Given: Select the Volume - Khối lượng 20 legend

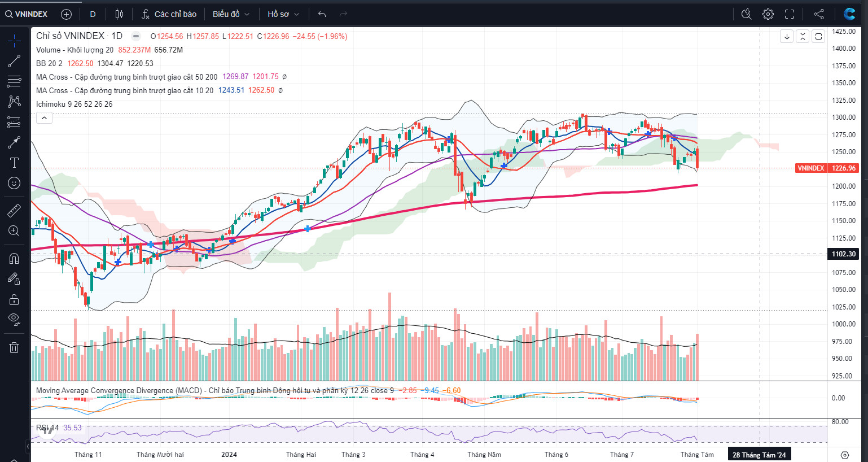Looking at the screenshot, I should click(x=74, y=50).
